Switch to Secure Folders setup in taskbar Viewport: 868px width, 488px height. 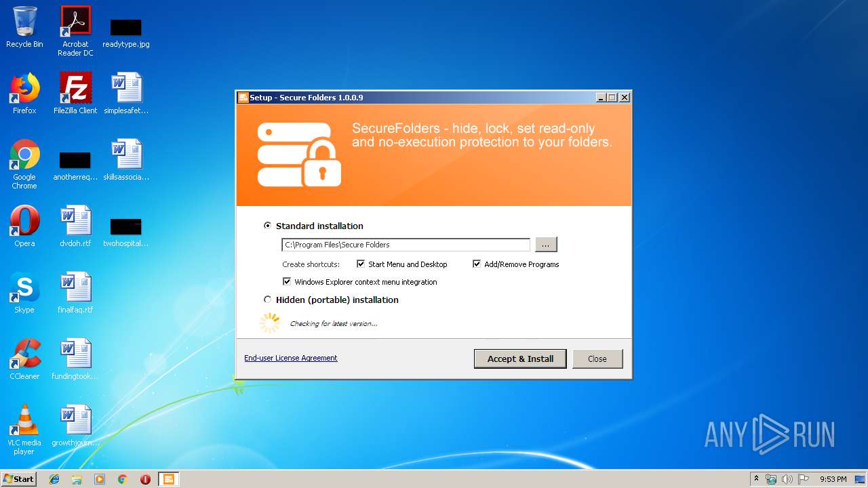(169, 479)
